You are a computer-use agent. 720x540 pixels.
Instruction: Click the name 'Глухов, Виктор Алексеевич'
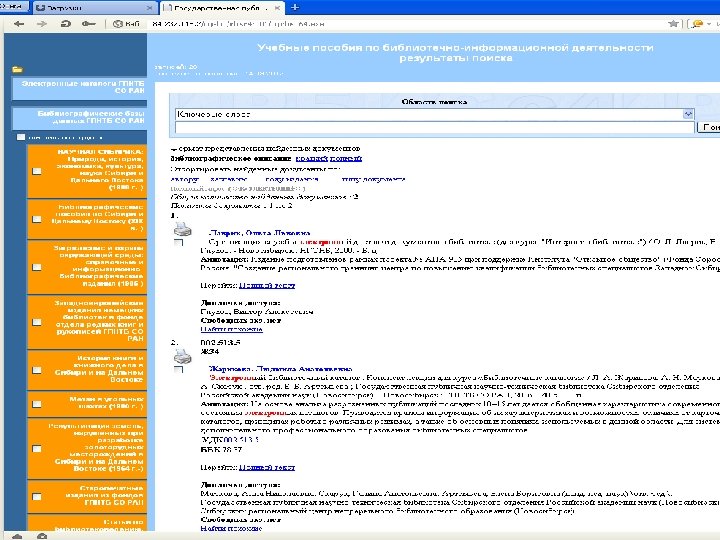tap(257, 311)
